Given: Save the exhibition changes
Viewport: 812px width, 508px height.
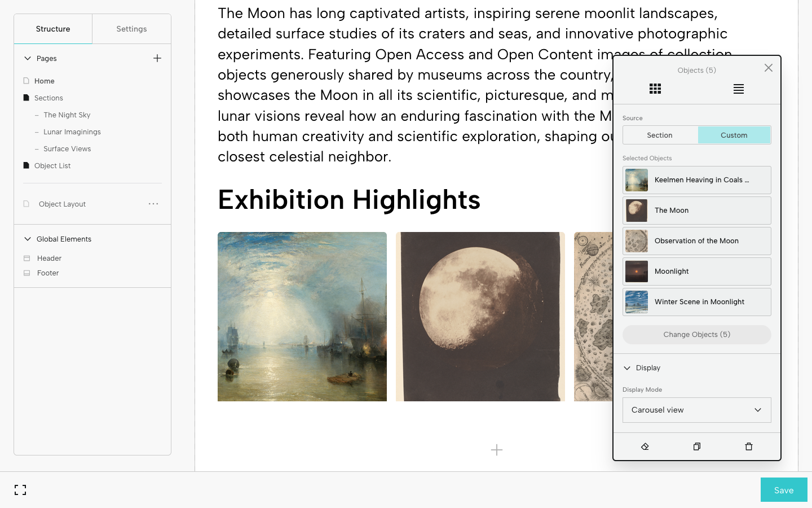Looking at the screenshot, I should pyautogui.click(x=783, y=490).
